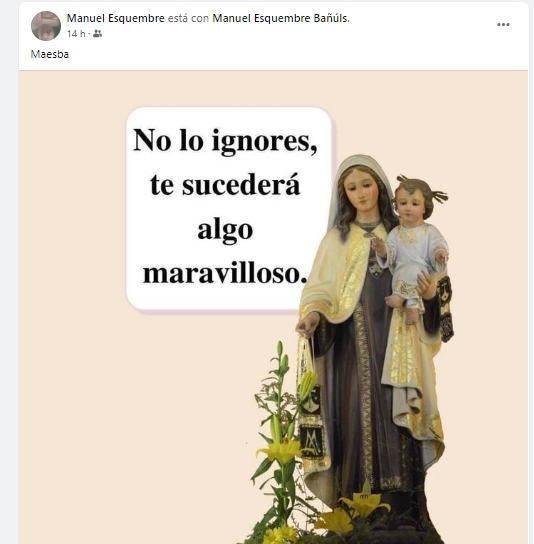Open Manuel Esquembre's round profile avatar
The image size is (534, 544).
pos(46,26)
